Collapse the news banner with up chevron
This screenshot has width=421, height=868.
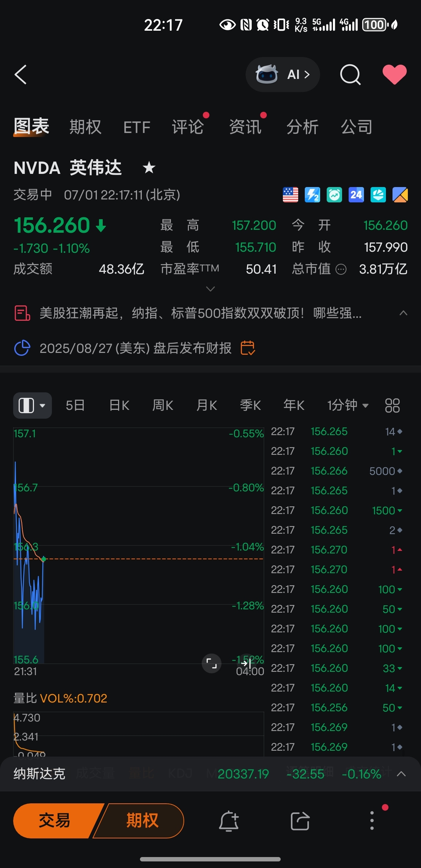click(x=403, y=313)
